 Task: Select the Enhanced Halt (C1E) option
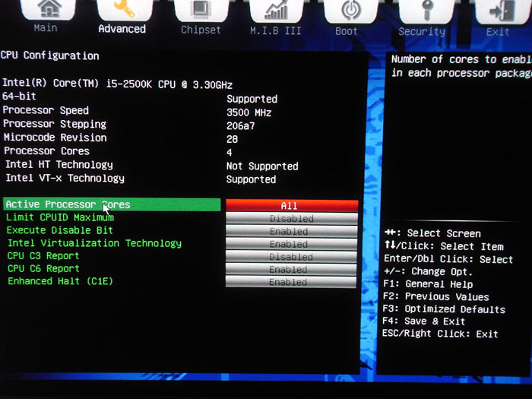click(x=60, y=281)
